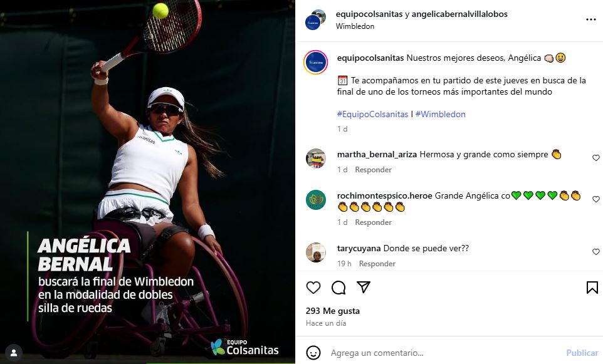Click the Publicar button
603x364 pixels.
coord(582,353)
